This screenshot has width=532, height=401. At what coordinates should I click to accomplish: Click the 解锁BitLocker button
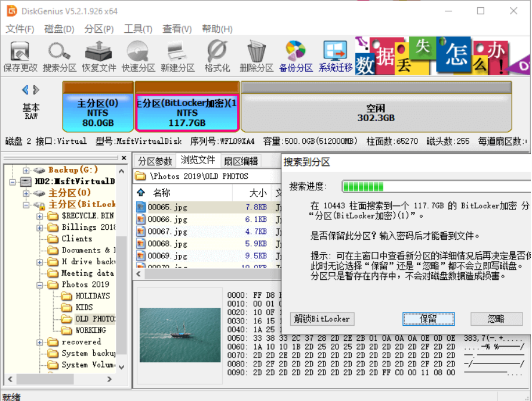tap(322, 319)
